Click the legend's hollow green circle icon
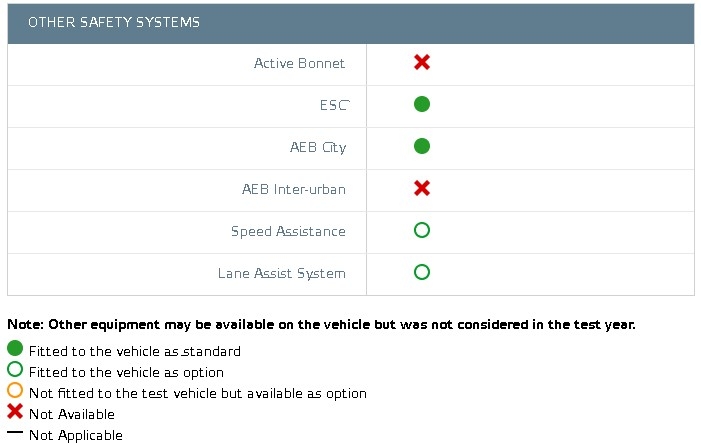 tap(15, 369)
